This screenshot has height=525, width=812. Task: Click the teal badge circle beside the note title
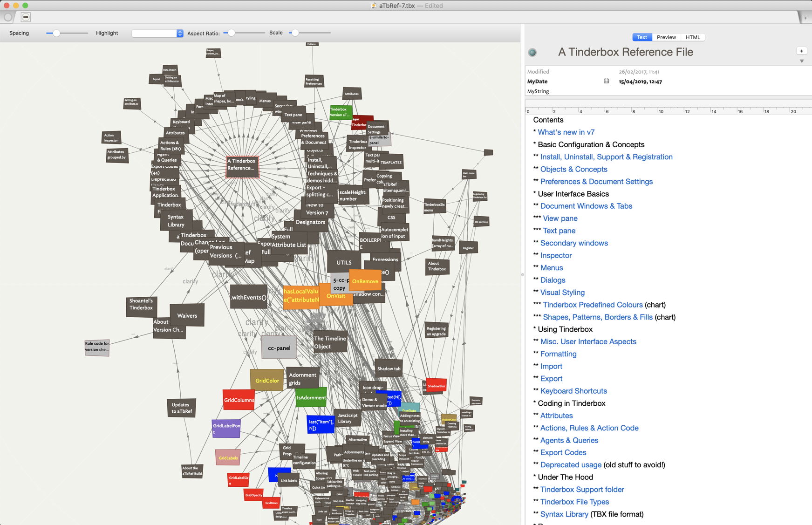532,53
